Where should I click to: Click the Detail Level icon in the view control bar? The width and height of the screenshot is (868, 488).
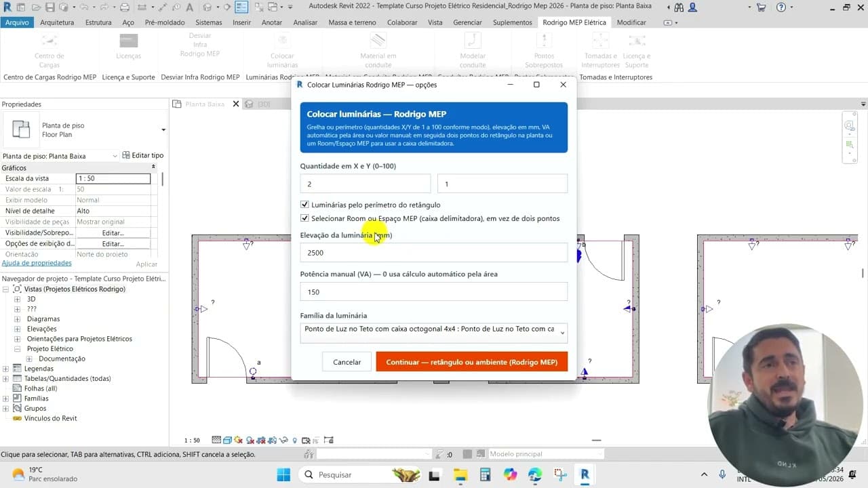point(216,440)
